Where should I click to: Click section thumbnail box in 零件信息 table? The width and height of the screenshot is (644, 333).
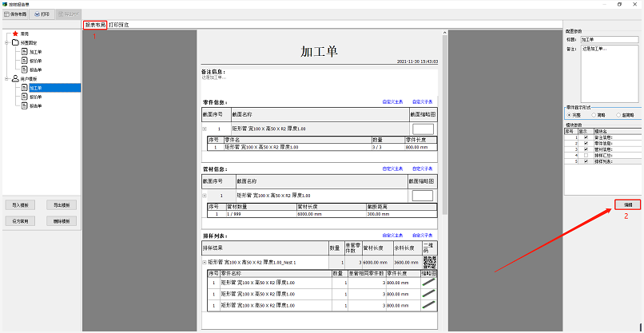point(423,129)
